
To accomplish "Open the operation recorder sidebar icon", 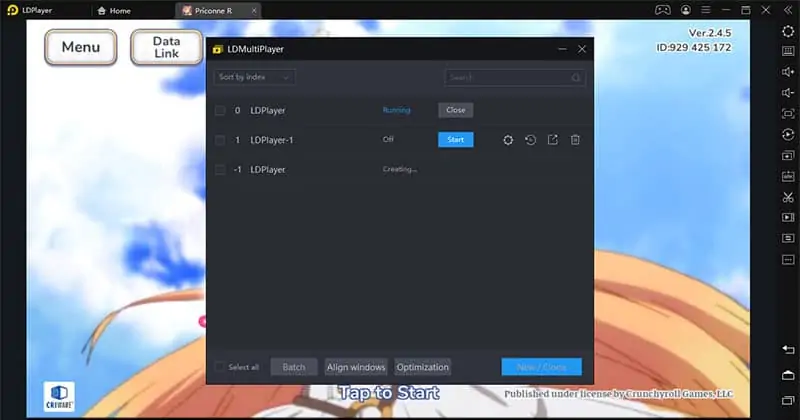I will [x=788, y=238].
